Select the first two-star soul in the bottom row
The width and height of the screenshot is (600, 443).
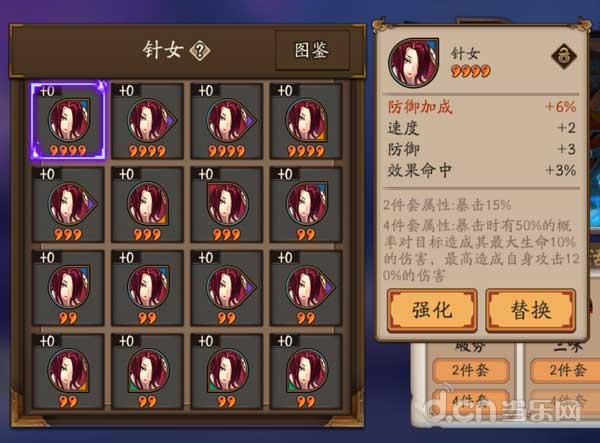(x=68, y=371)
